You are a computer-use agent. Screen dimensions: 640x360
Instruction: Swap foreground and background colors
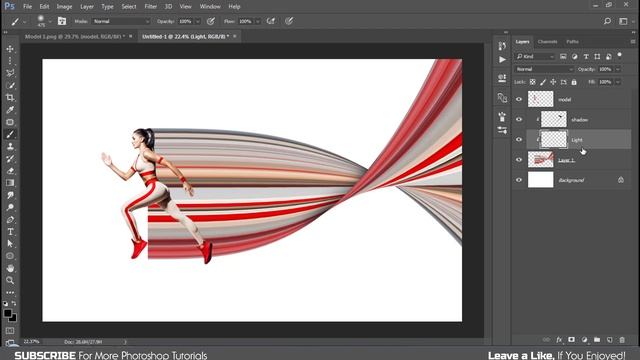[14, 303]
